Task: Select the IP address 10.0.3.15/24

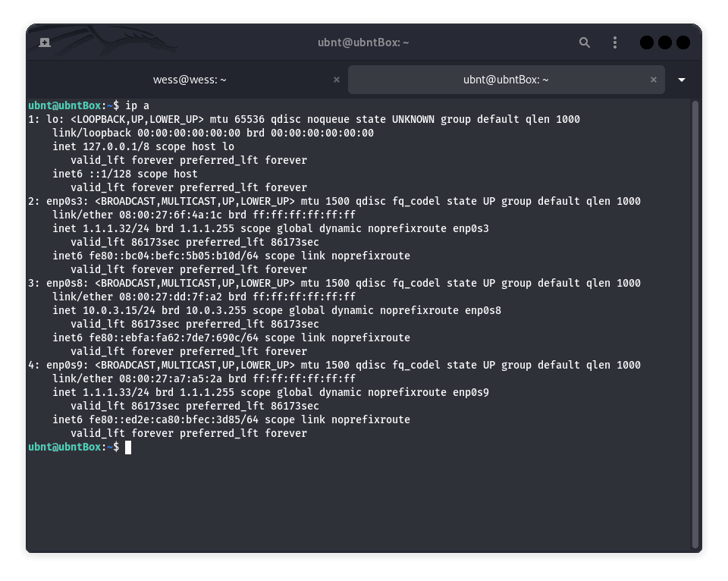Action: (115, 310)
